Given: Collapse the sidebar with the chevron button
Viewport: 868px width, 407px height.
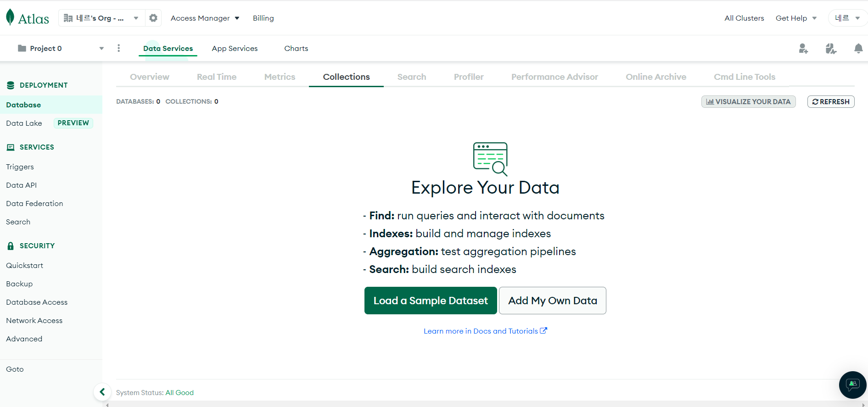Looking at the screenshot, I should [x=102, y=392].
